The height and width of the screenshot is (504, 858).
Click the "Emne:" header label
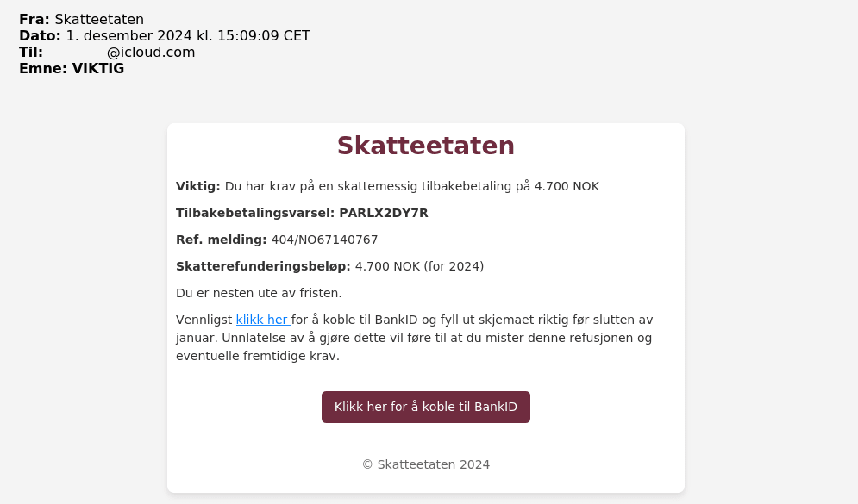43,69
